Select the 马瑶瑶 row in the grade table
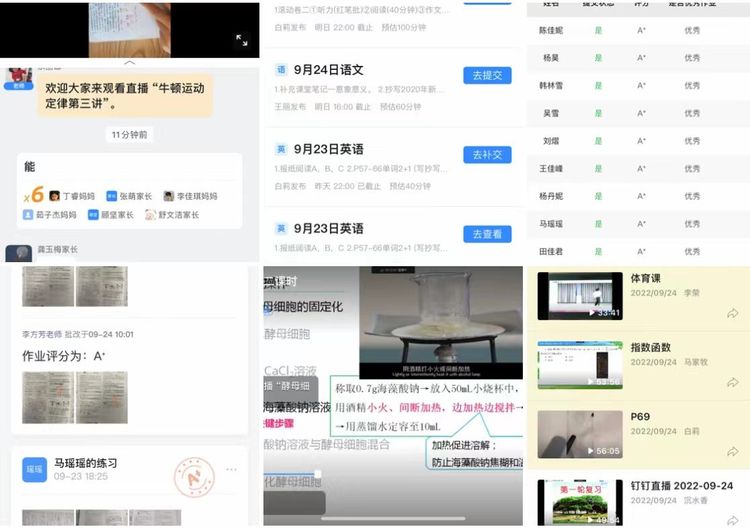The image size is (750, 529). [x=636, y=224]
